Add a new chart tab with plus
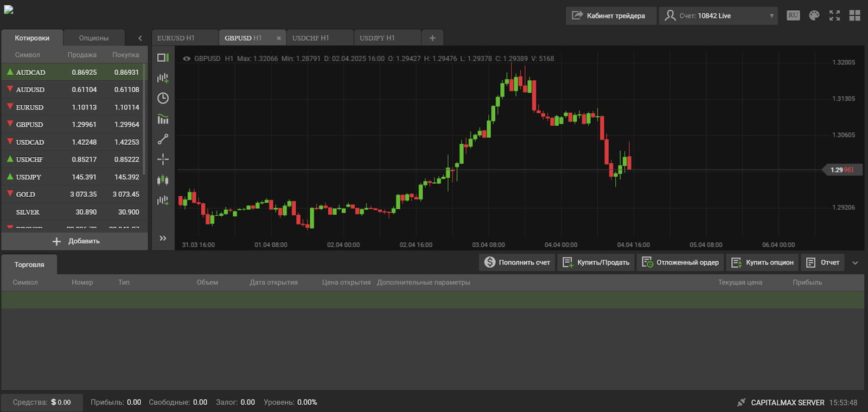This screenshot has height=412, width=868. tap(432, 38)
